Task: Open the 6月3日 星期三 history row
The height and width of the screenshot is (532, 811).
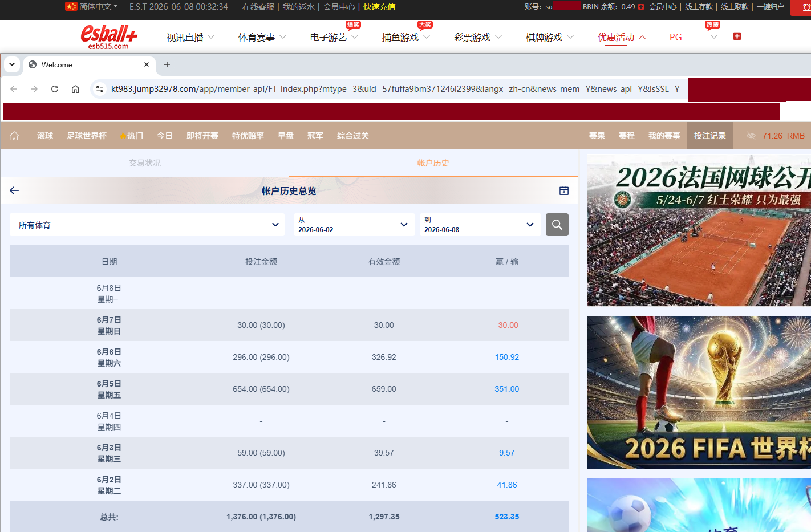Action: [x=289, y=453]
